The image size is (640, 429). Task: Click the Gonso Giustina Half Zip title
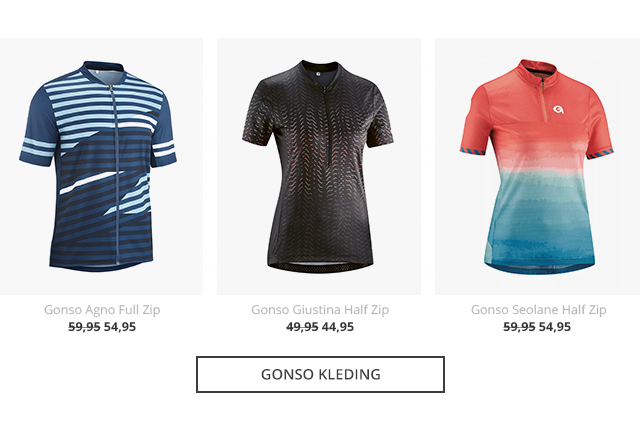(320, 309)
